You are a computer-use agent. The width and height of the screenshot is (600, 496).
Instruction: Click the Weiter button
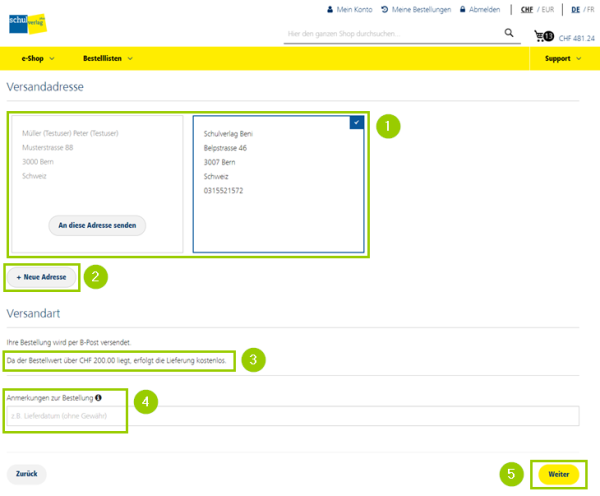(x=558, y=474)
